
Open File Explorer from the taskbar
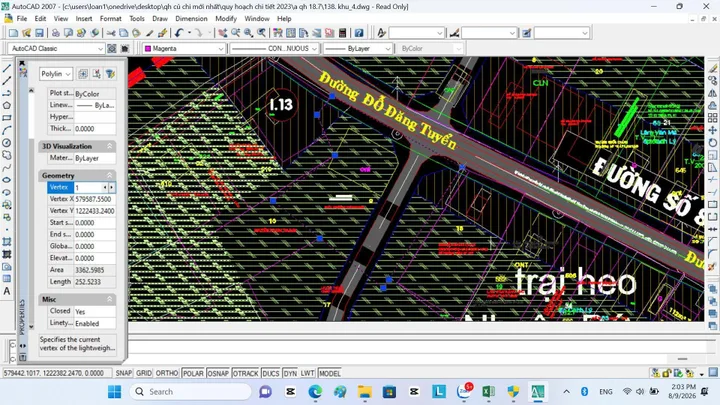[x=365, y=392]
